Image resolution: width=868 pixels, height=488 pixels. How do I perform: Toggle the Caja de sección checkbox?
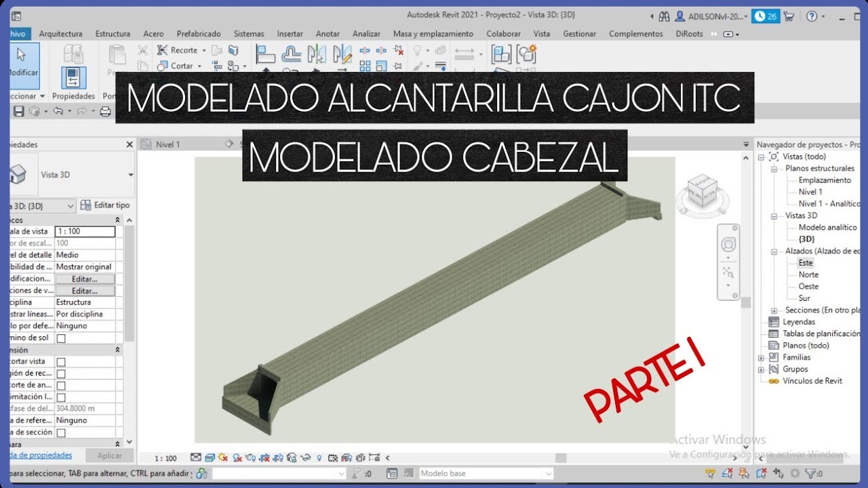click(x=61, y=432)
